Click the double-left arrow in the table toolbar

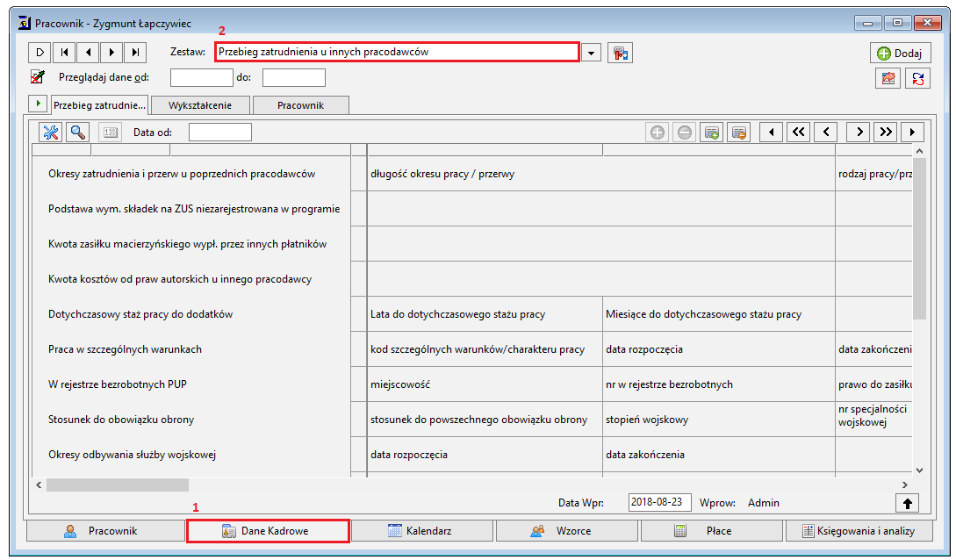pyautogui.click(x=799, y=132)
